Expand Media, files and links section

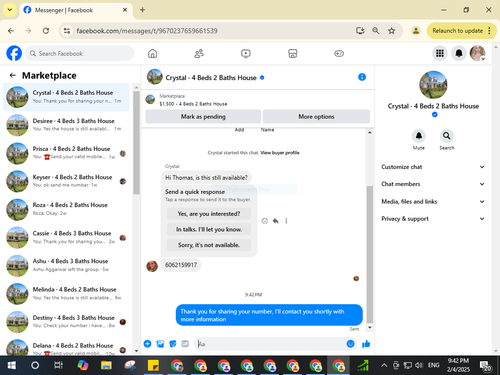(433, 201)
